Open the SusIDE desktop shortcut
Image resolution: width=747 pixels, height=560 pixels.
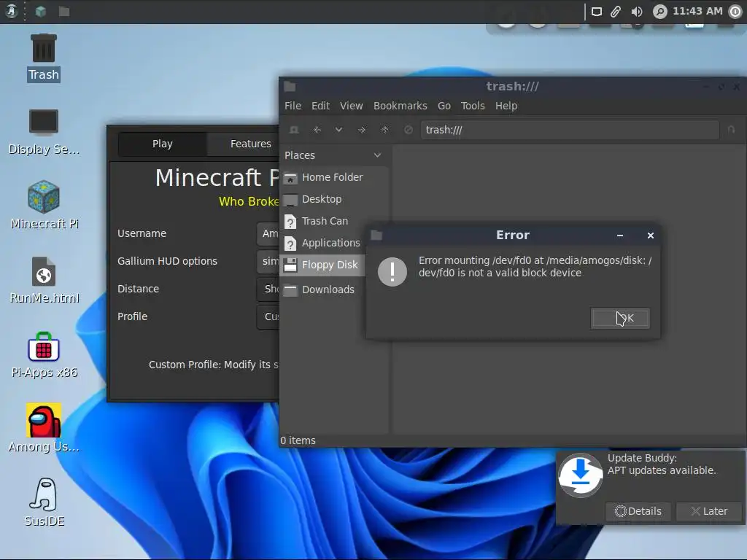click(44, 502)
